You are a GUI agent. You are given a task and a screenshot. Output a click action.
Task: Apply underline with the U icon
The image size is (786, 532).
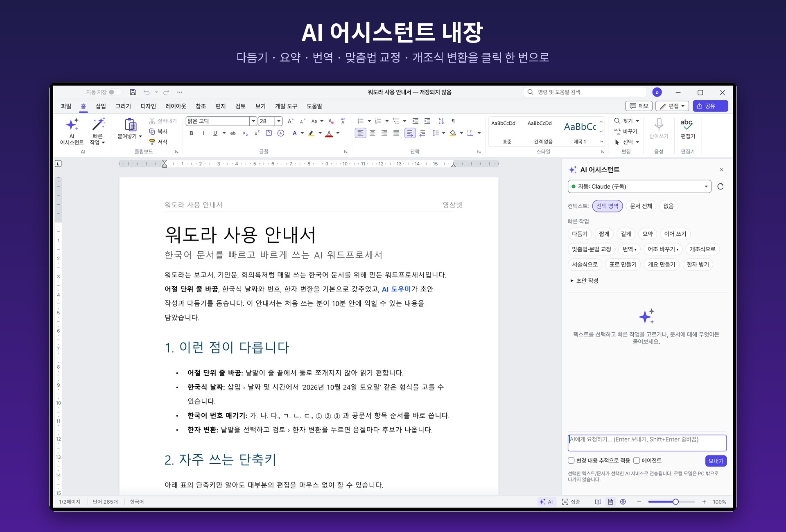pyautogui.click(x=215, y=133)
